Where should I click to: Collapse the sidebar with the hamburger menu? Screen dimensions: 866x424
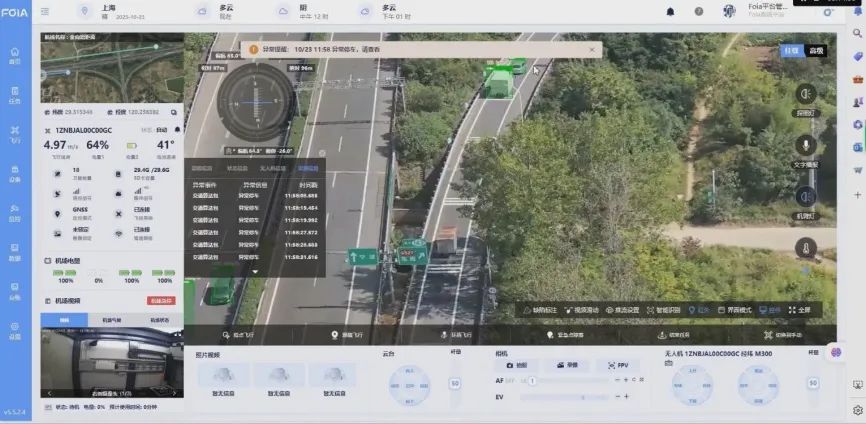coord(45,11)
